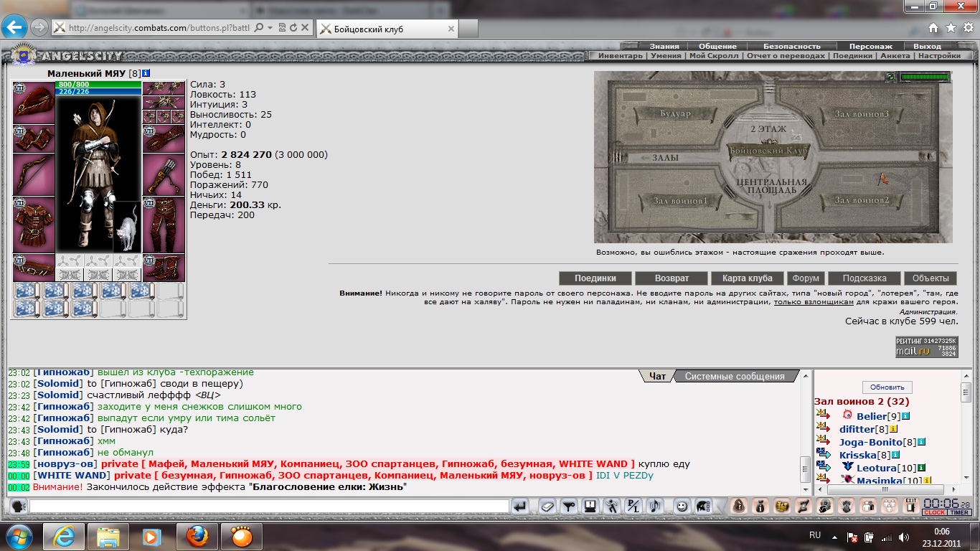Go back with the browser back button
This screenshot has height=551, width=980.
coord(14,28)
